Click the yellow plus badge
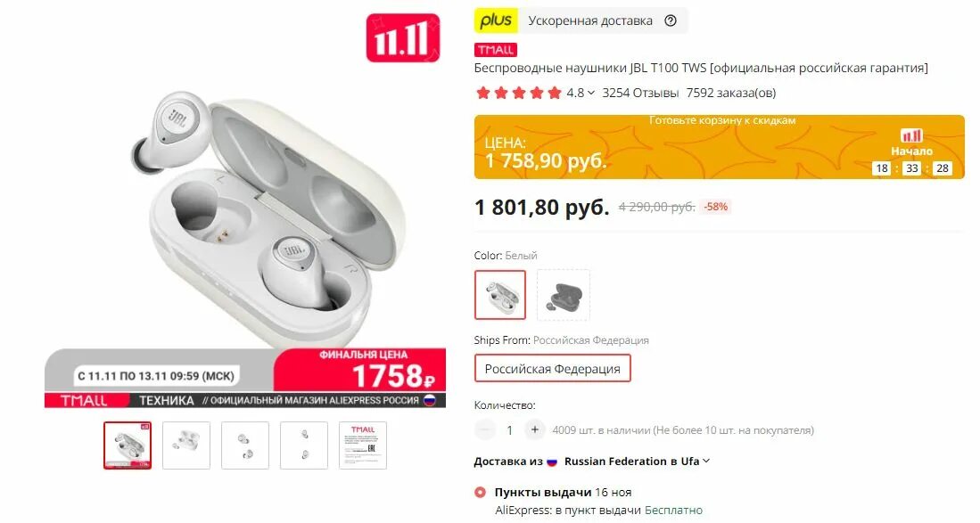This screenshot has height=523, width=980. click(496, 20)
